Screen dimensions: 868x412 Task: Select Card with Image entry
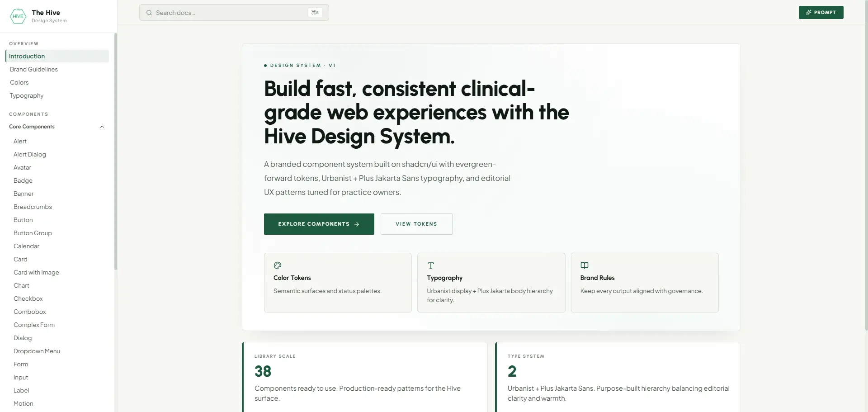tap(36, 272)
